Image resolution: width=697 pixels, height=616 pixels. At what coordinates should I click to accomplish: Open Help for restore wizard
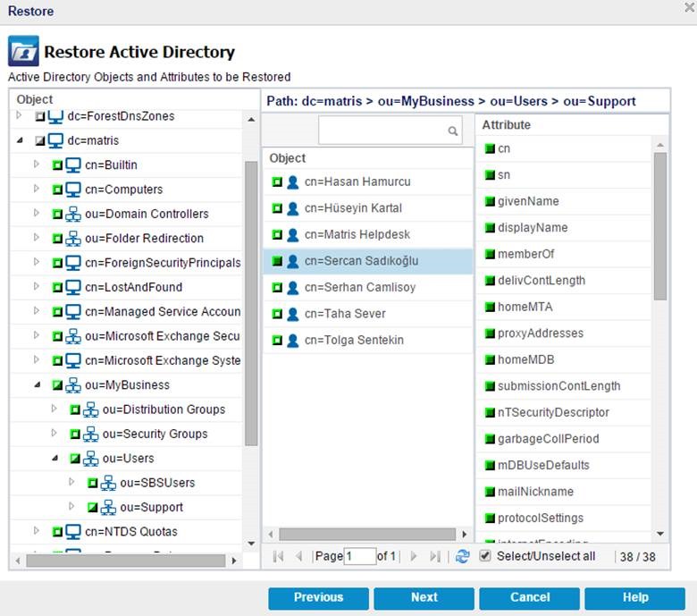click(634, 598)
